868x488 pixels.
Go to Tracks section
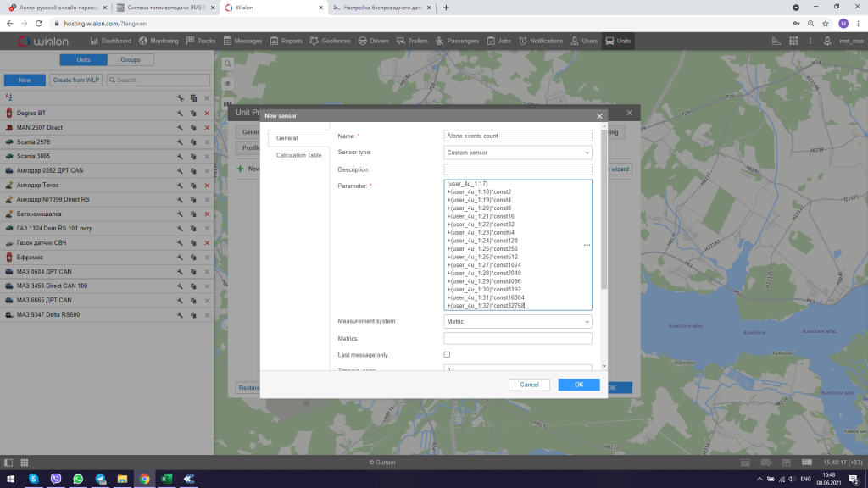tap(201, 41)
